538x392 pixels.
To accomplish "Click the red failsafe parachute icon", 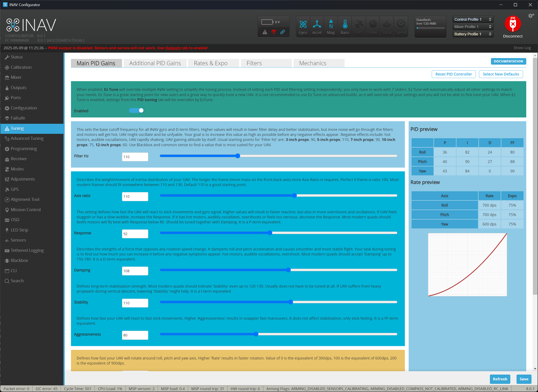I will (x=274, y=32).
